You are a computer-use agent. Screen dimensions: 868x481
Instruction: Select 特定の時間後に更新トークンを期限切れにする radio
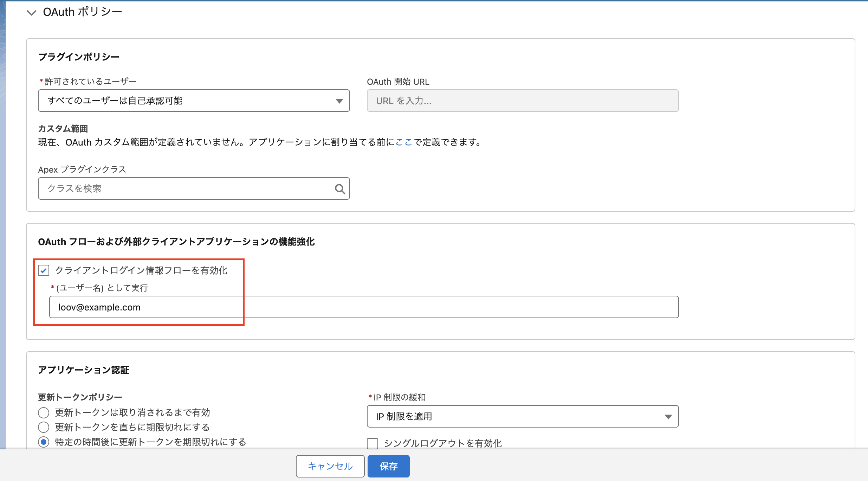(x=44, y=442)
